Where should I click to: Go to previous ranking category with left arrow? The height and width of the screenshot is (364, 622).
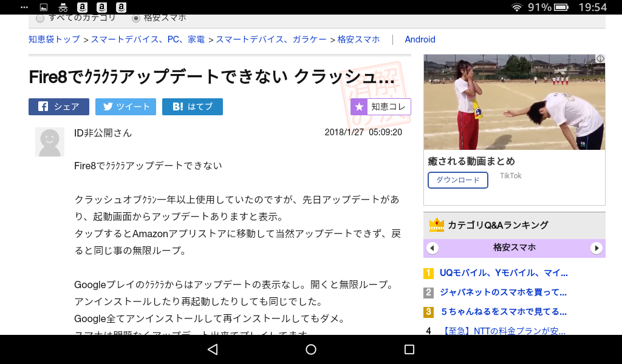pyautogui.click(x=432, y=248)
